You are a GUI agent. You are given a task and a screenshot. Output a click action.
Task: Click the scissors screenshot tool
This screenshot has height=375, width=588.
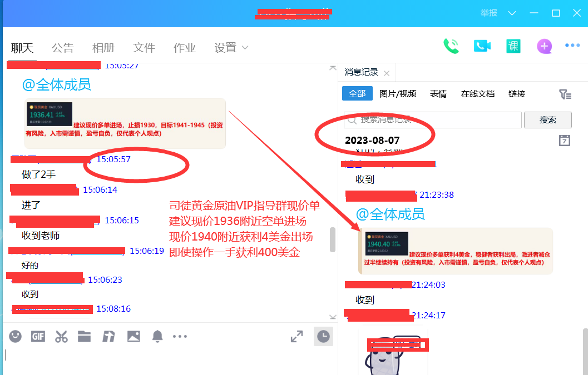point(61,337)
